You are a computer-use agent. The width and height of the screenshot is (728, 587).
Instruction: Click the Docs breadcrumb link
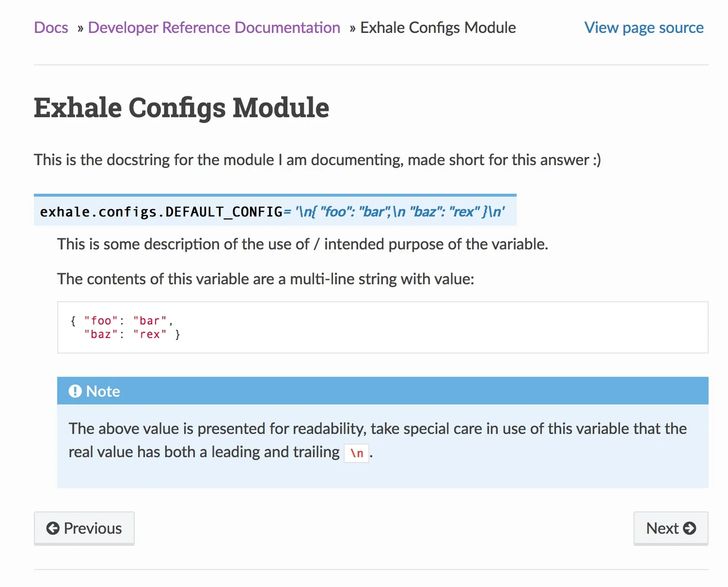pos(51,28)
